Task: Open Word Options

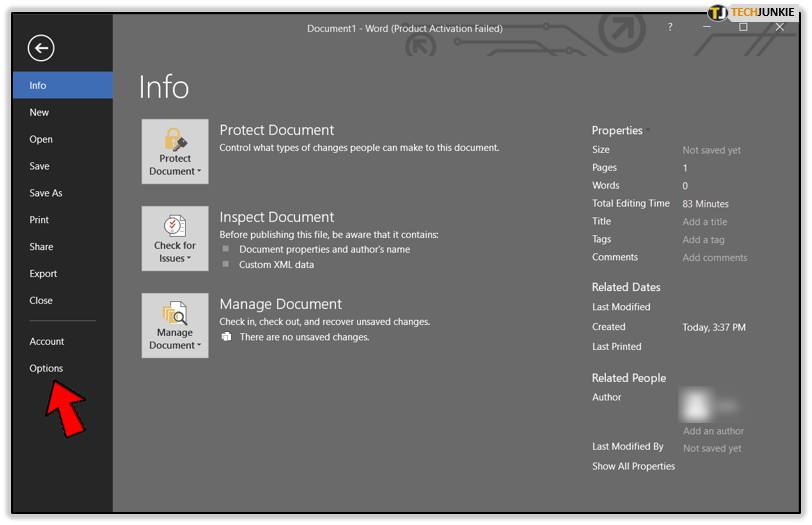Action: coord(63,369)
